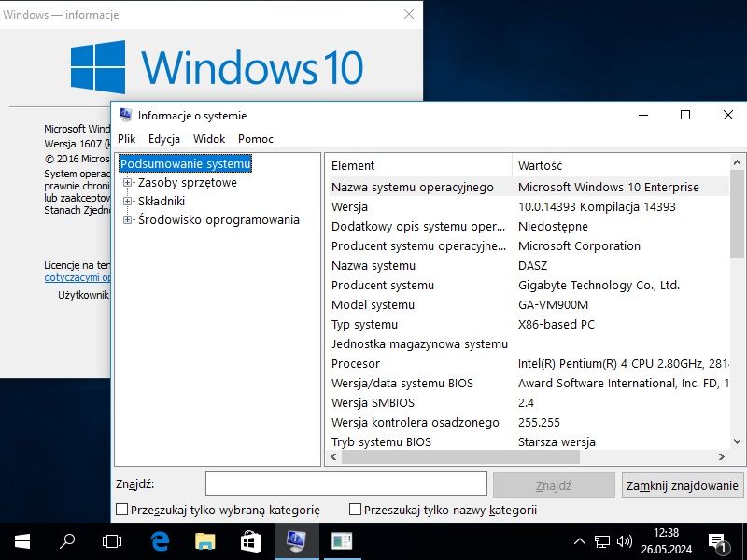Switch to the winver taskbar icon

(x=342, y=541)
